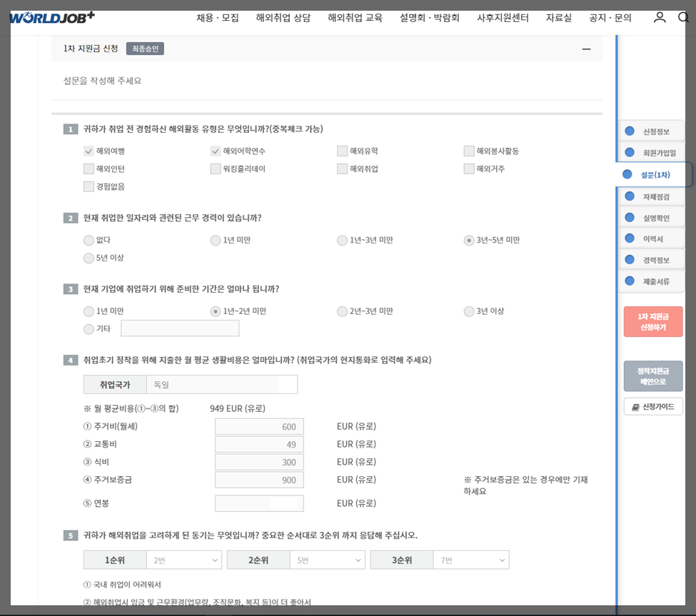Open the user account icon
The width and height of the screenshot is (696, 616).
(x=660, y=17)
